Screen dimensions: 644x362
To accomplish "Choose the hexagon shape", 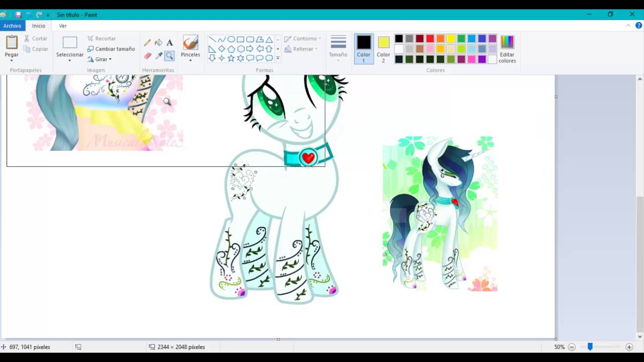I will pyautogui.click(x=240, y=49).
